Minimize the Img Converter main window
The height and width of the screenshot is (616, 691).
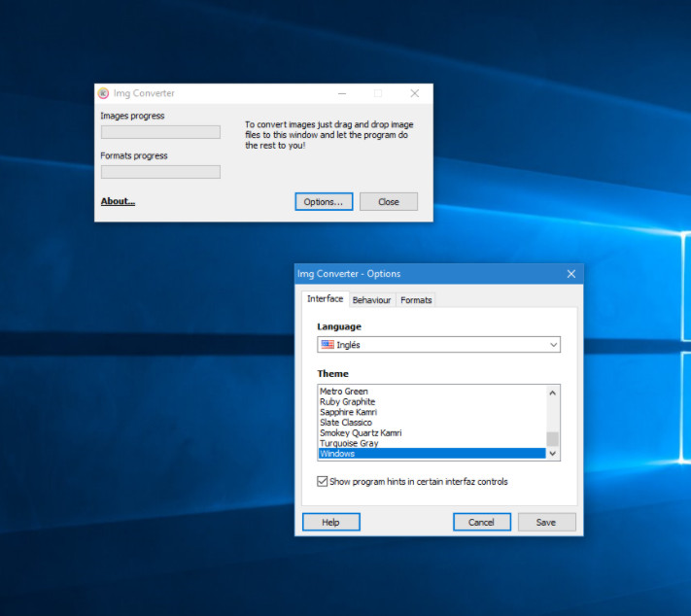tap(342, 93)
